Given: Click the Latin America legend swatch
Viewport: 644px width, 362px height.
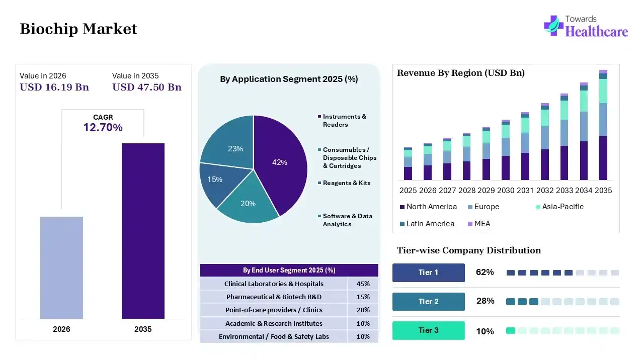Looking at the screenshot, I should [x=402, y=224].
